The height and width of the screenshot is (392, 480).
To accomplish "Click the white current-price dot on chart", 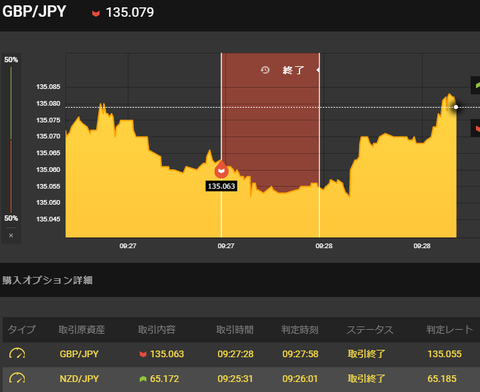I will pyautogui.click(x=456, y=107).
